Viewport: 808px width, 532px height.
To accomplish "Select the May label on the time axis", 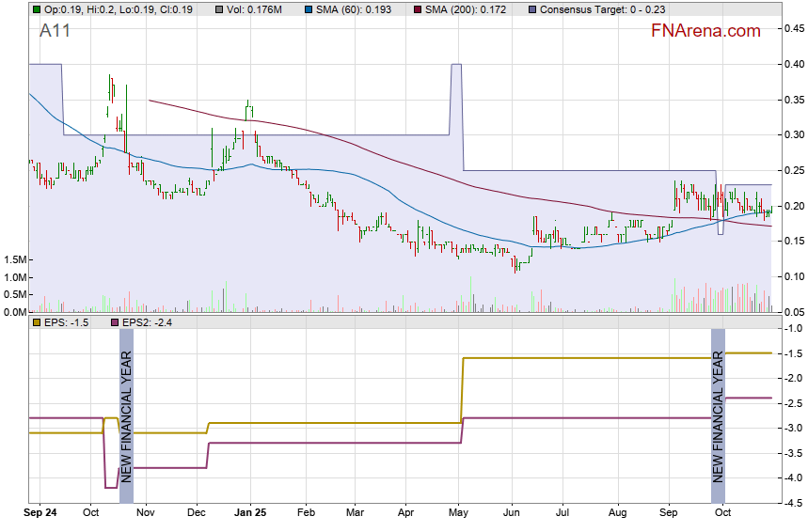I will click(x=459, y=514).
